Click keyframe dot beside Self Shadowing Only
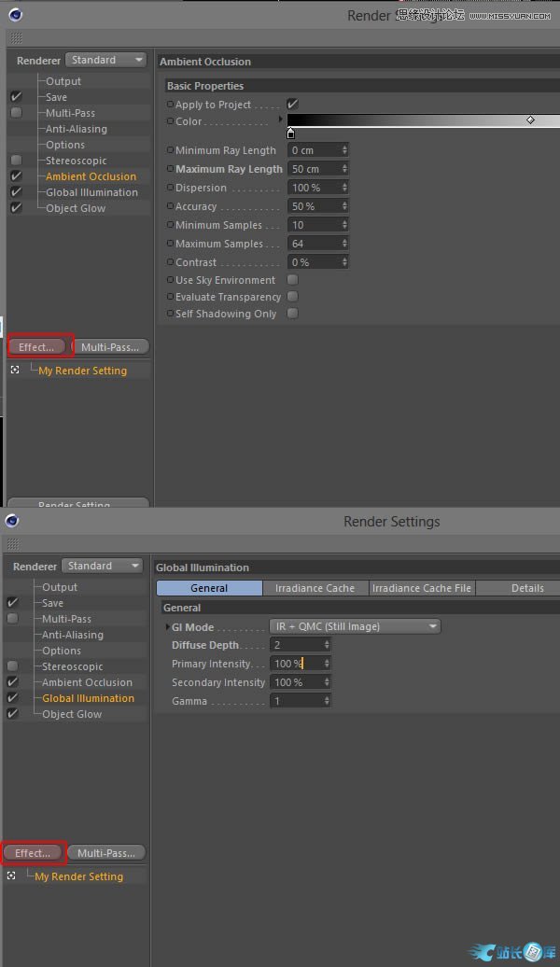The width and height of the screenshot is (560, 967). tap(170, 314)
